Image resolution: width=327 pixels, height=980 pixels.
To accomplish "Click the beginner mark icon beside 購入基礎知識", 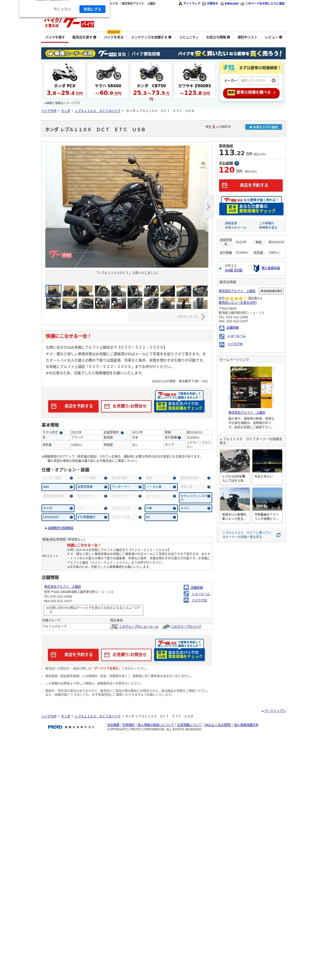I will 256,268.
